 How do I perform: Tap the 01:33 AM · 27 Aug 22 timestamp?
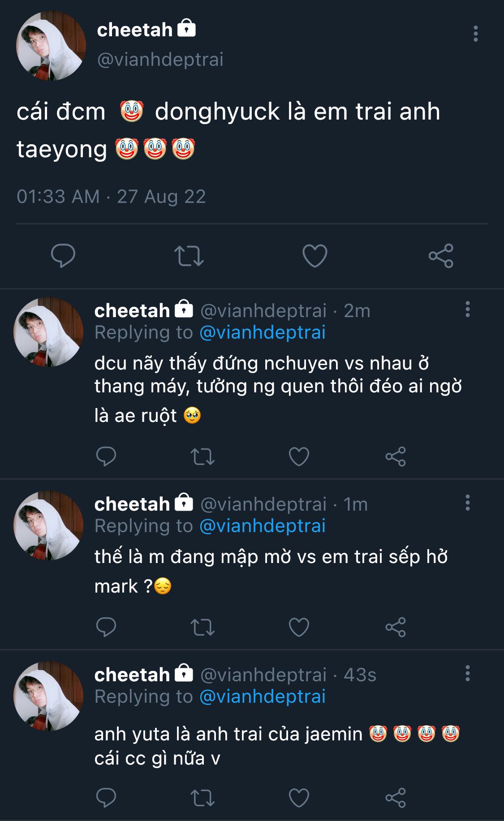click(111, 197)
